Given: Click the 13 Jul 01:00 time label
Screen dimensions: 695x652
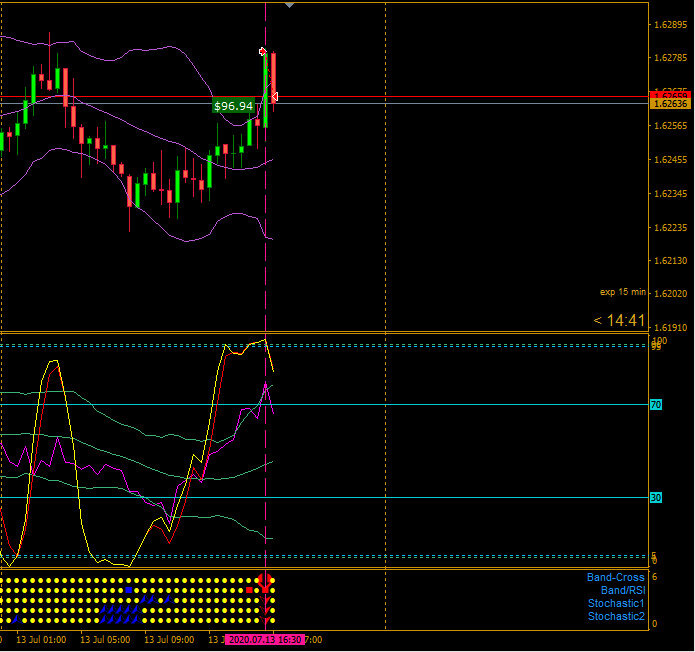Looking at the screenshot, I should pyautogui.click(x=41, y=640).
